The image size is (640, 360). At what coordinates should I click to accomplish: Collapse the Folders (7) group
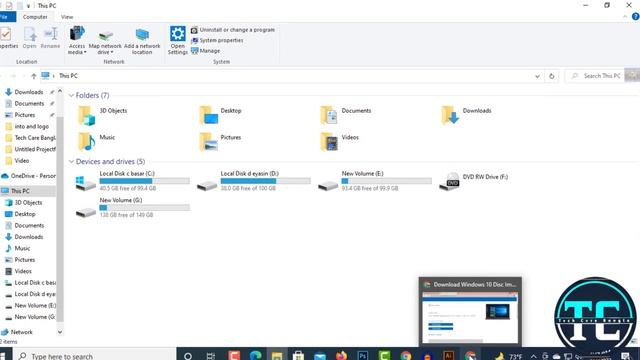click(x=71, y=95)
